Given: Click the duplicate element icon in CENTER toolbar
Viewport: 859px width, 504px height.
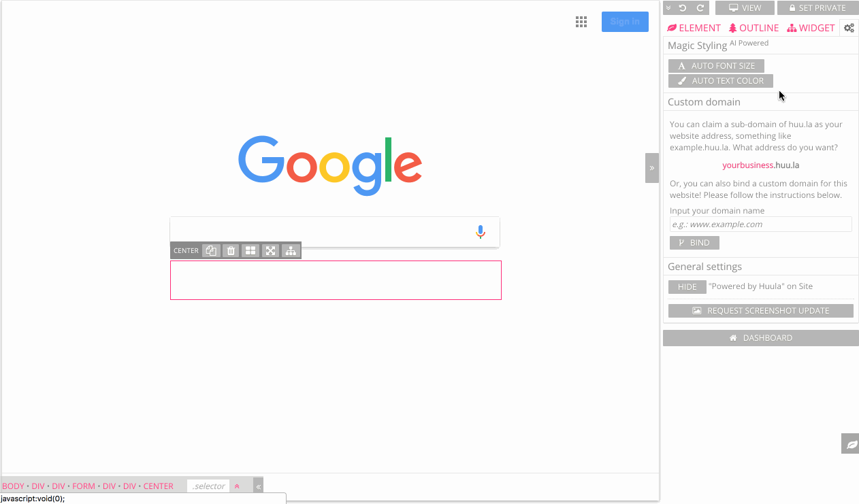Looking at the screenshot, I should (x=211, y=251).
